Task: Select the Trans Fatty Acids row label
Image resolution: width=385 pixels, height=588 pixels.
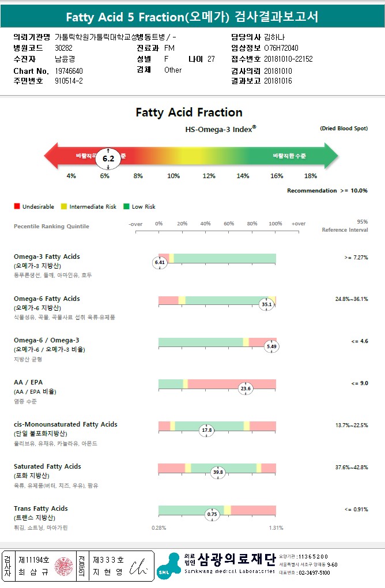Action: [x=41, y=508]
